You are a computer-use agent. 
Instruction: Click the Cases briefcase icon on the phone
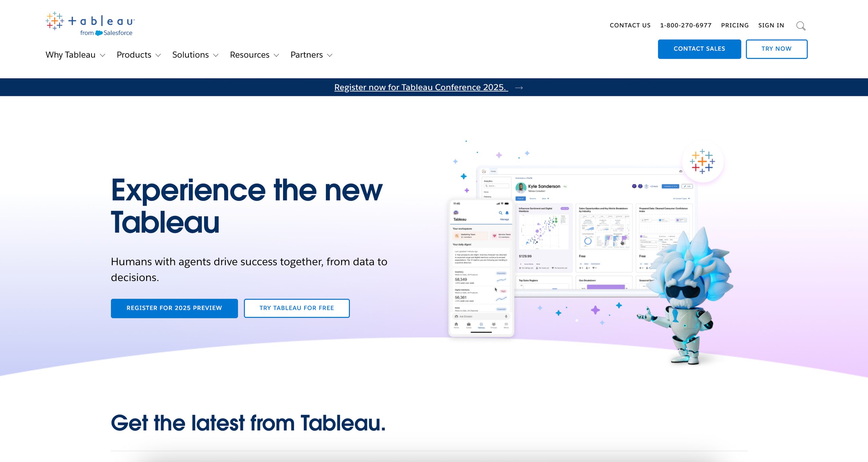(469, 324)
